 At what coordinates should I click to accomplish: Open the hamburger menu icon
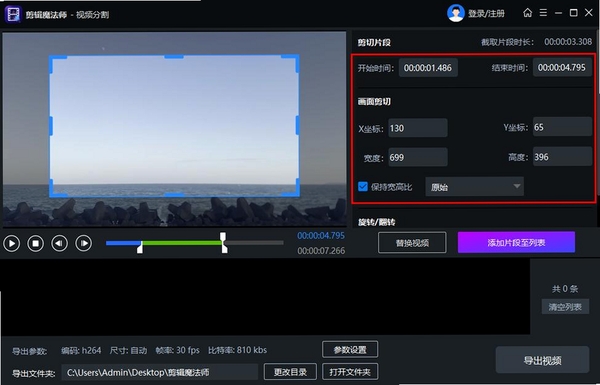(x=543, y=13)
